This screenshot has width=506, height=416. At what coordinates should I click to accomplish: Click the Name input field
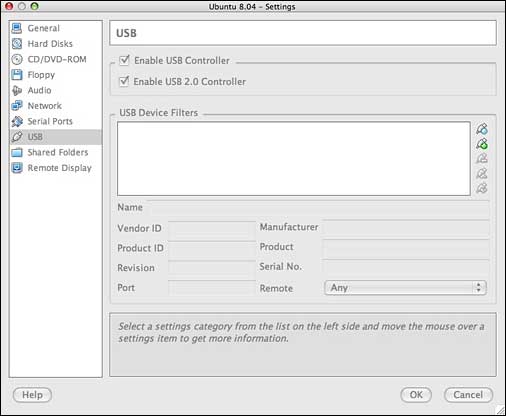318,208
